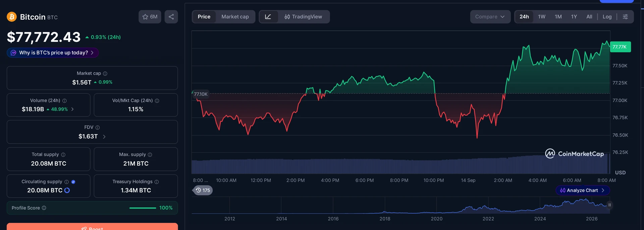Click the $18.19B volume value
The height and width of the screenshot is (230, 644).
tap(33, 109)
